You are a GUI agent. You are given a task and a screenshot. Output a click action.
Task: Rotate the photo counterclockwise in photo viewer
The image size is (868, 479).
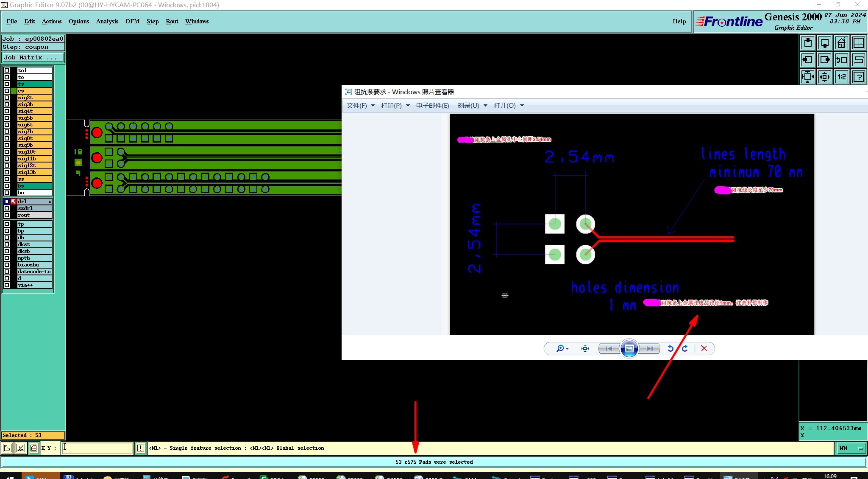670,348
